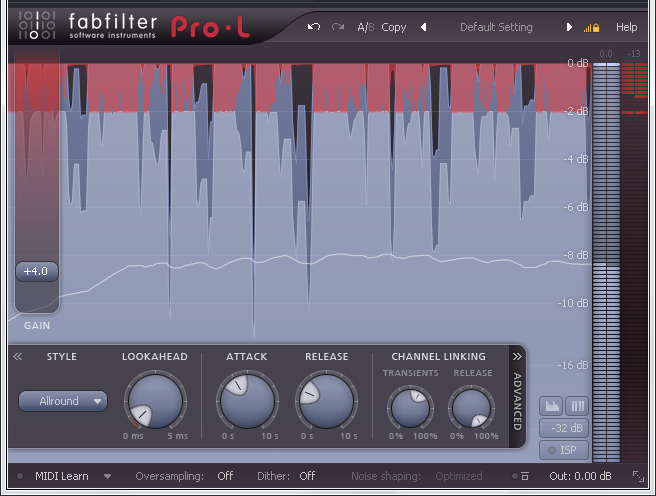Go to next preset arrow

tap(569, 27)
